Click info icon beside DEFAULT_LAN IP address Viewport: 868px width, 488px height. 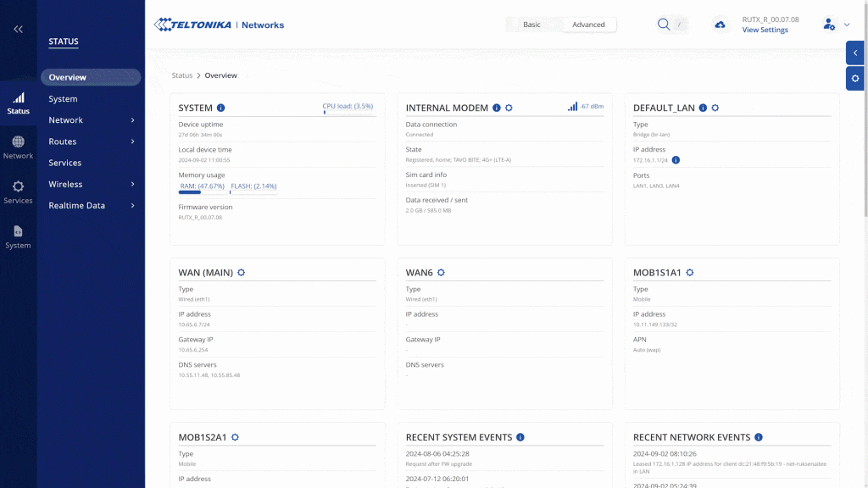[676, 159]
